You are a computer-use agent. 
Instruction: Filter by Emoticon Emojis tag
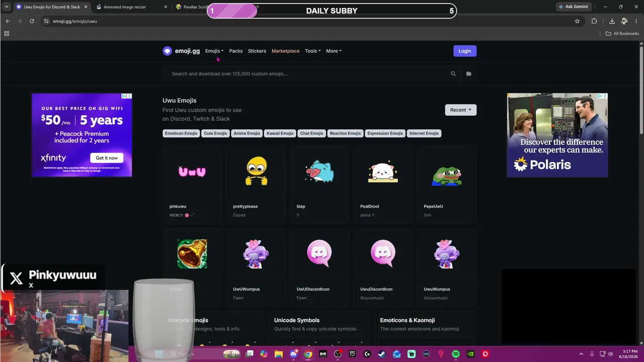(x=181, y=133)
